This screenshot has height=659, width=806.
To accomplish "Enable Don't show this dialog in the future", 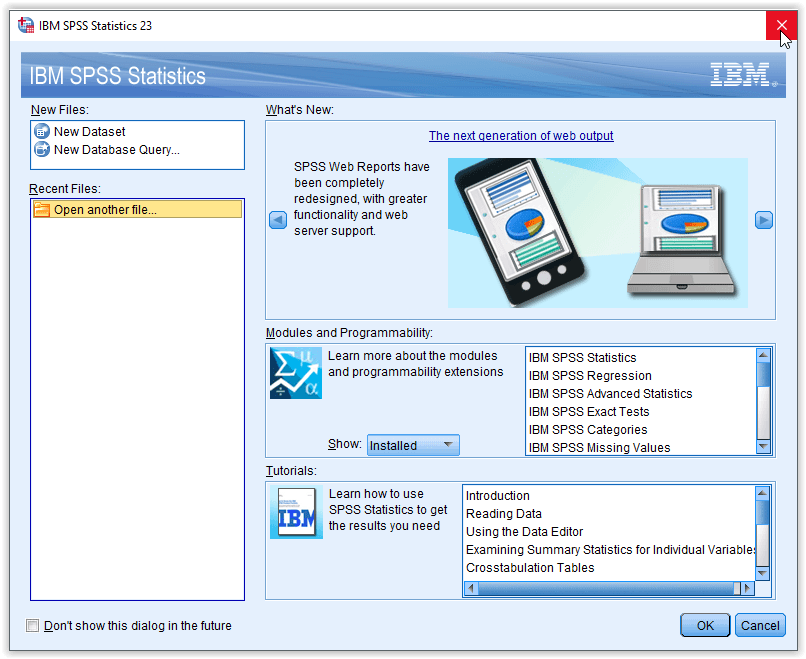I will coord(33,626).
